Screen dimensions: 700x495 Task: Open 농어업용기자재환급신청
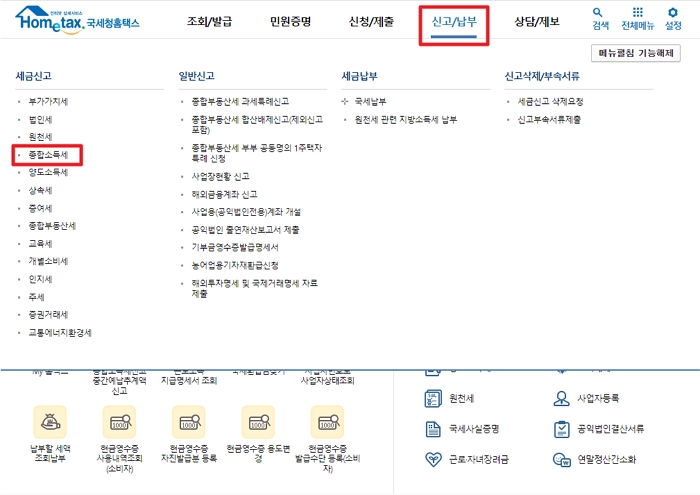235,265
